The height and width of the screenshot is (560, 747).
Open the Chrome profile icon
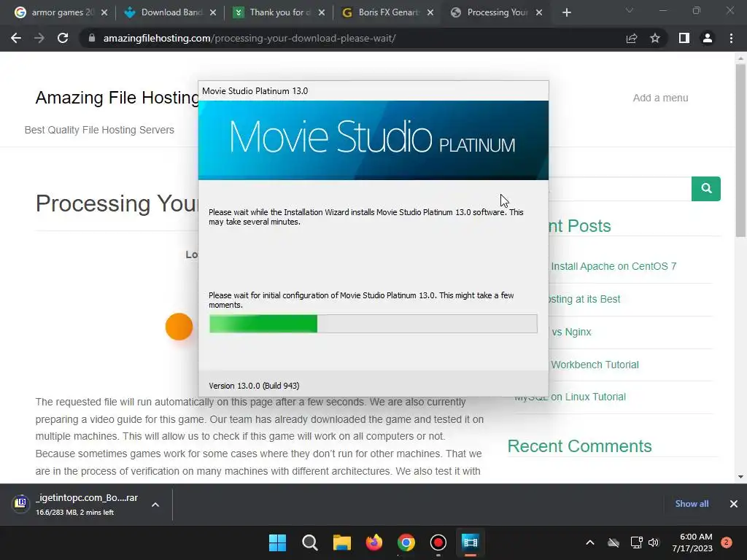click(708, 38)
